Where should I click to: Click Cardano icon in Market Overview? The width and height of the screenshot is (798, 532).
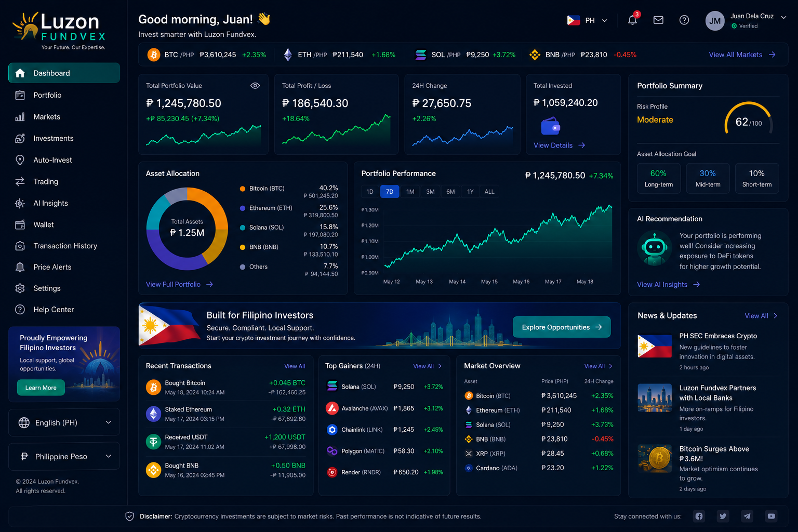[x=469, y=468]
